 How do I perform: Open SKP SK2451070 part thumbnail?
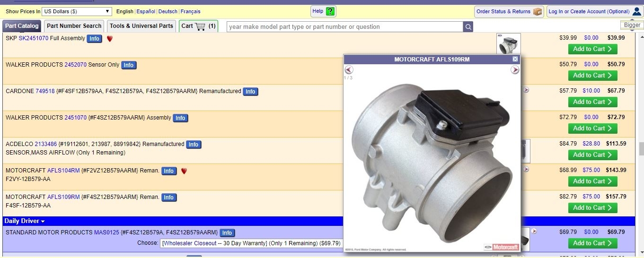coord(509,44)
